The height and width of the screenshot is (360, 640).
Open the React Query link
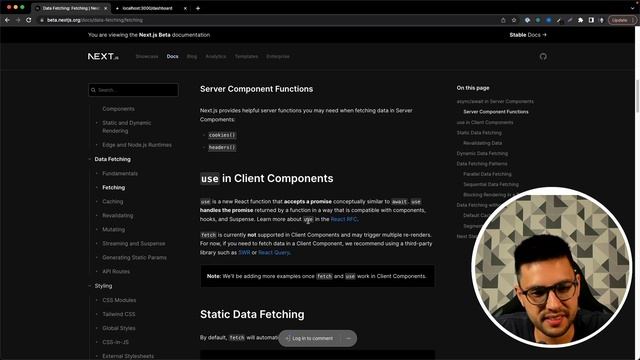coord(274,253)
